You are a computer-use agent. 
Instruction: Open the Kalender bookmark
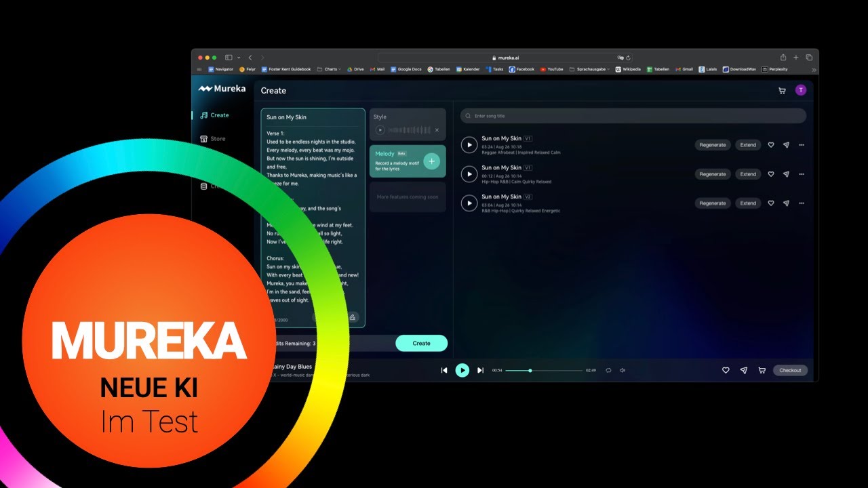468,69
